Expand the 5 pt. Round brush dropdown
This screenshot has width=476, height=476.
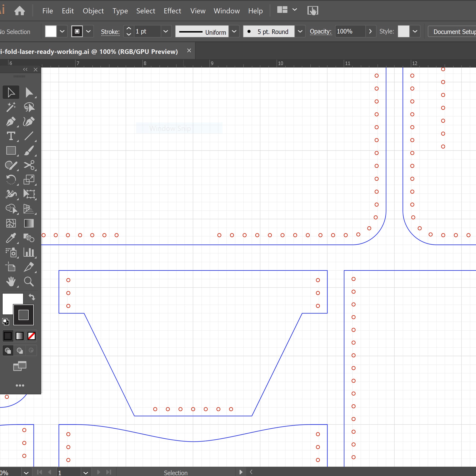pyautogui.click(x=300, y=32)
